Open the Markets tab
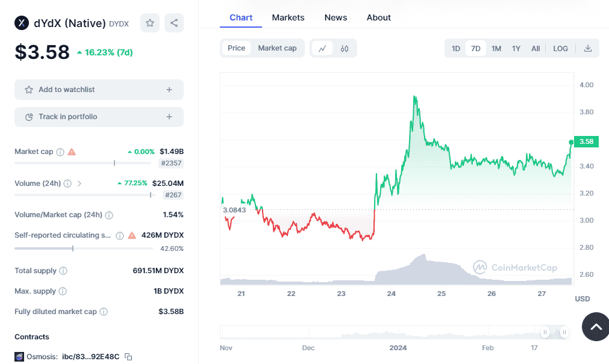Viewport: 609px width, 364px height. 288,17
